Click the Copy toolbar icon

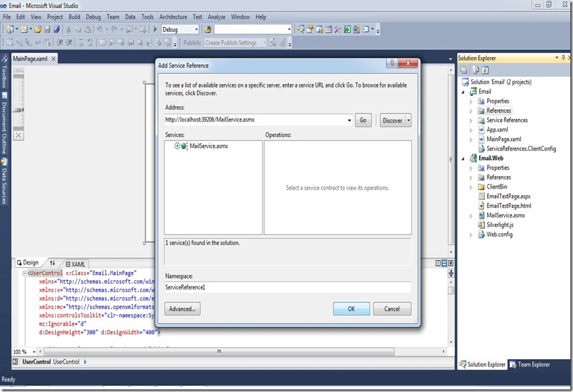(x=78, y=30)
